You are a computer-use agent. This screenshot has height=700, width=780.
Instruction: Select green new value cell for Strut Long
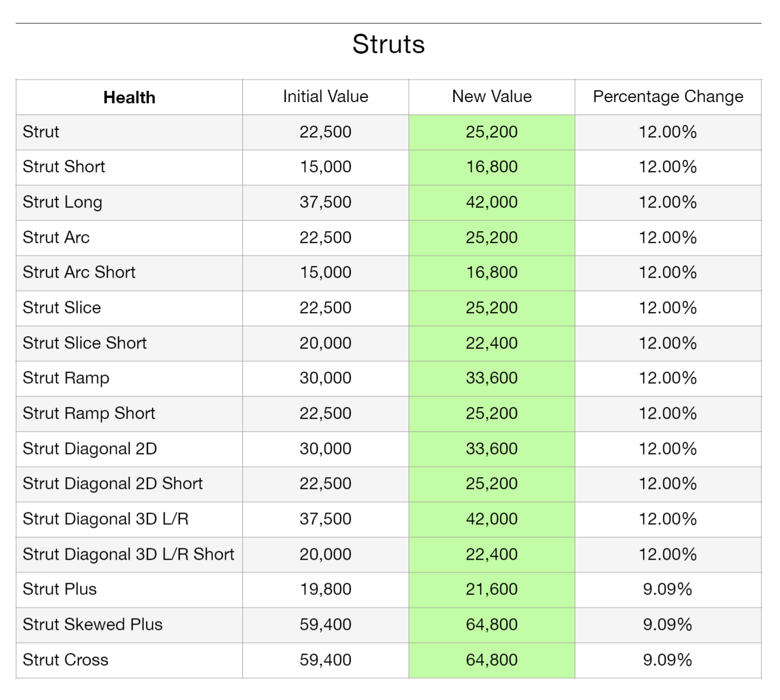point(492,202)
